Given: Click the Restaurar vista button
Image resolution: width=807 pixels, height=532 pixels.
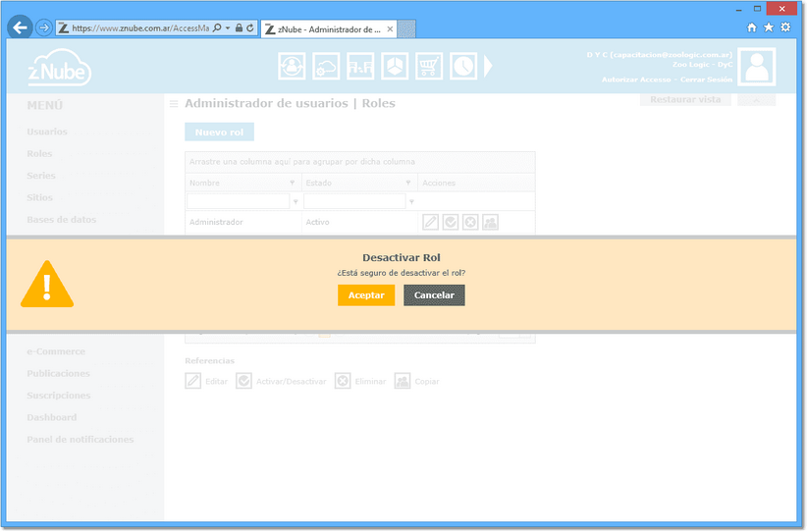Looking at the screenshot, I should [685, 99].
